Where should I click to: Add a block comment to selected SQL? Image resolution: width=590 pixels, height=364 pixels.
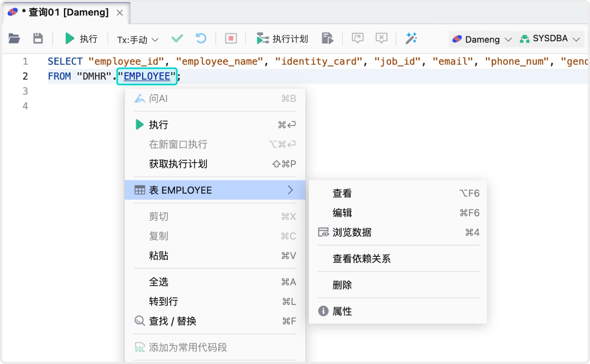357,38
